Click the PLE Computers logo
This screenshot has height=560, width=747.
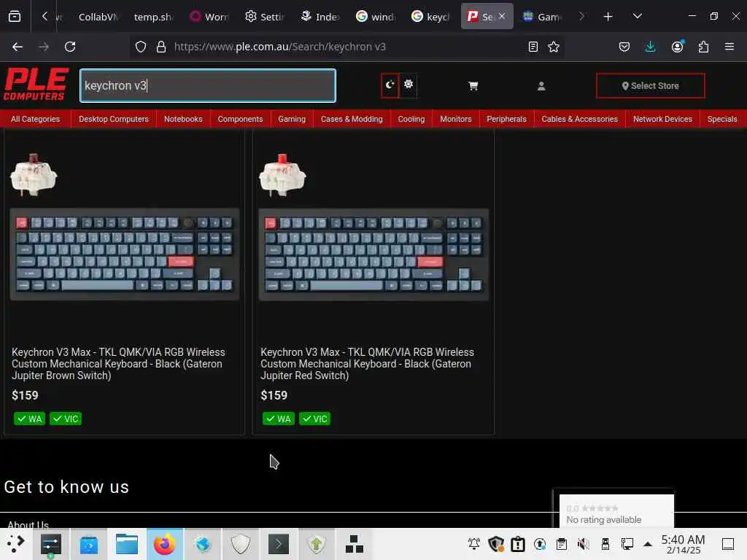tap(36, 85)
